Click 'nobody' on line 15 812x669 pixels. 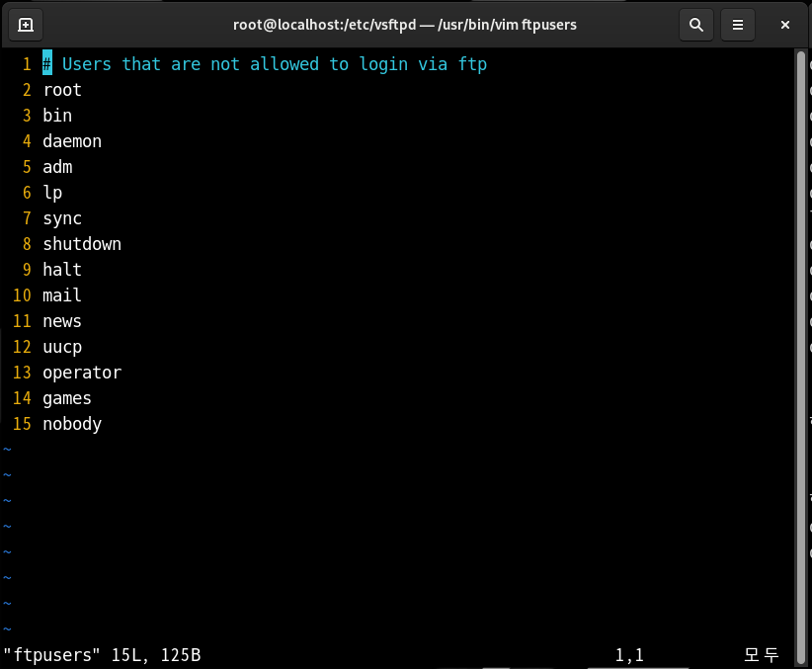(x=72, y=424)
